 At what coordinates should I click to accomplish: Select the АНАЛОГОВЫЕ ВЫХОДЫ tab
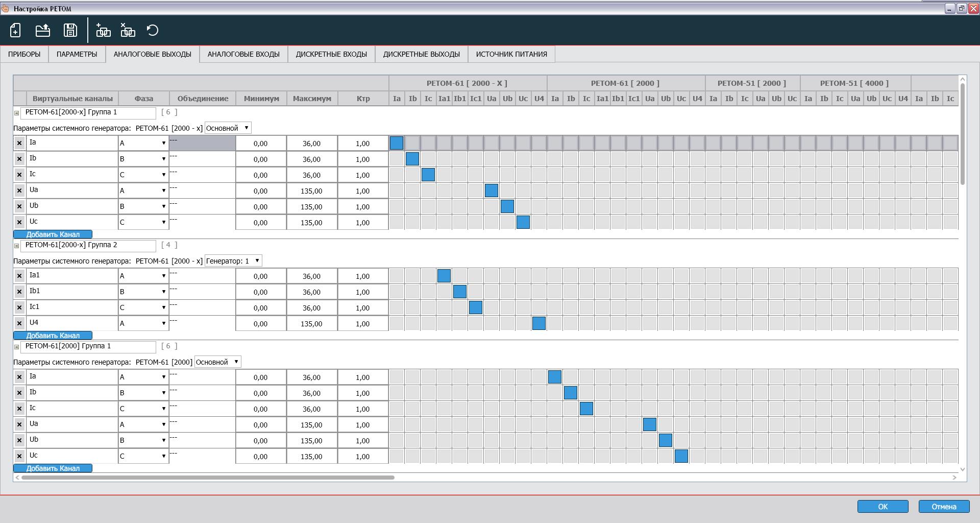pyautogui.click(x=153, y=54)
